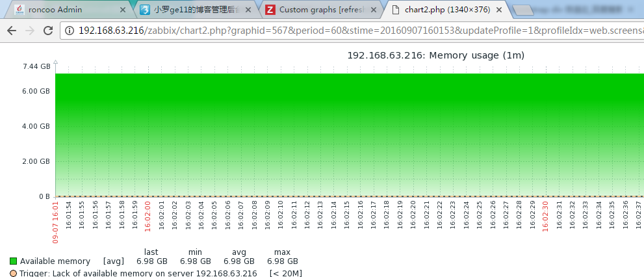Click the 0 B axis label

(44, 196)
